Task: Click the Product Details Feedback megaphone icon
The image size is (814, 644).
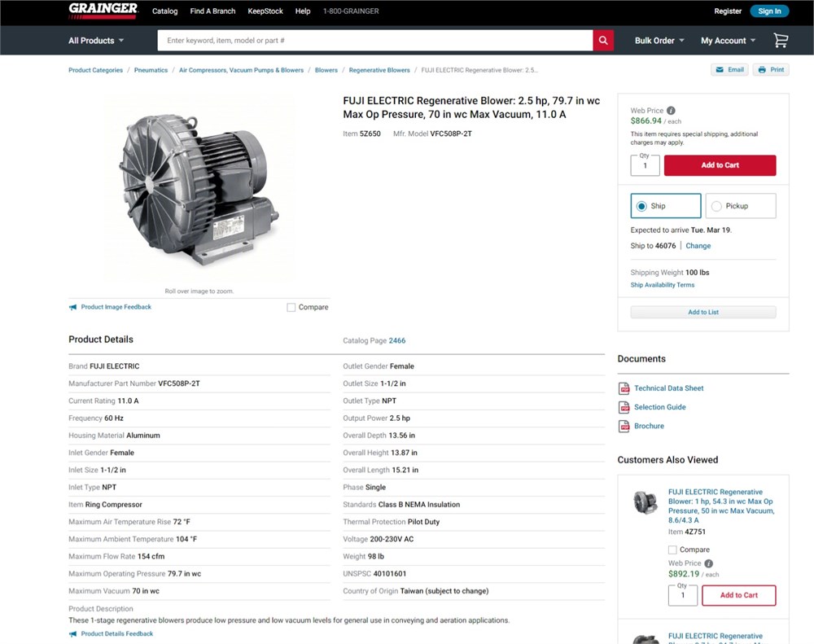Action: [x=72, y=633]
